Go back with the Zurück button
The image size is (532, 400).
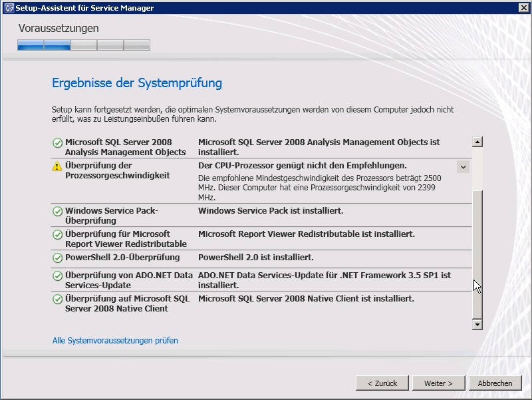pos(382,383)
